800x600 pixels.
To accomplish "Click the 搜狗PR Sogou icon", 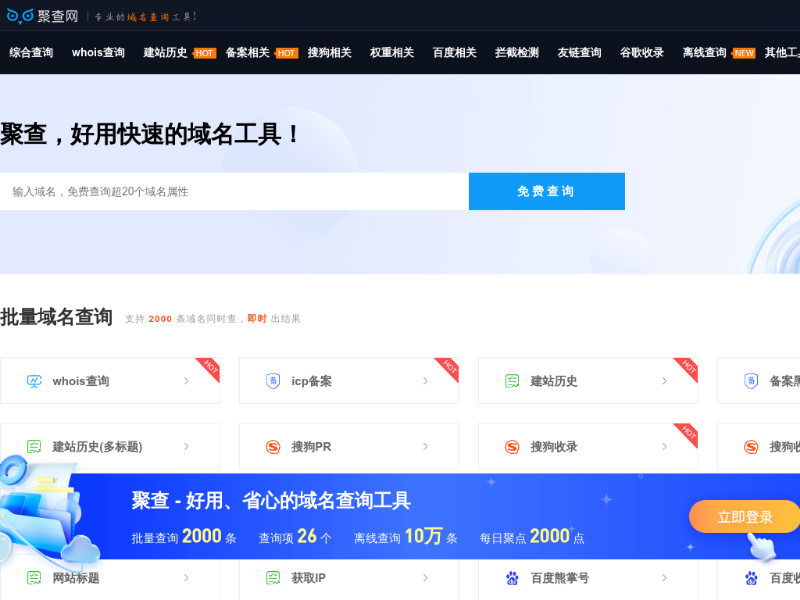I will pos(273,447).
